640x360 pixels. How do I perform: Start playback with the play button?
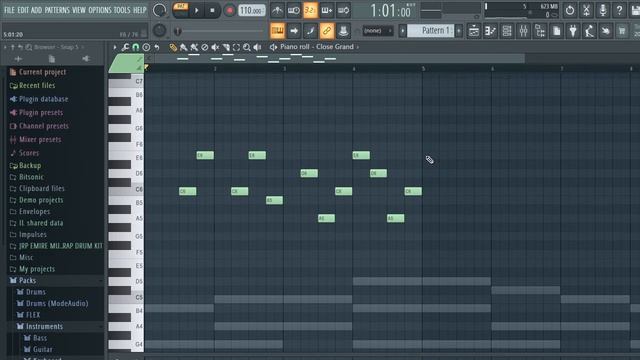tap(196, 11)
